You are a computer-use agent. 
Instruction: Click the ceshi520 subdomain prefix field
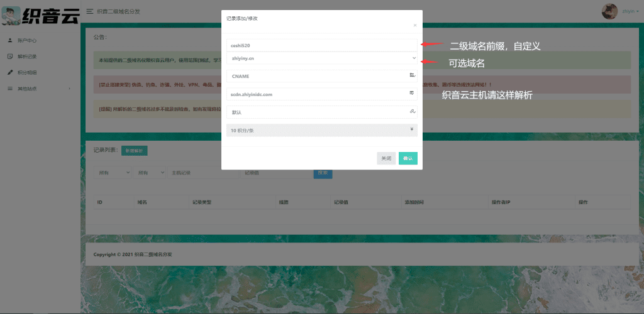click(x=321, y=45)
